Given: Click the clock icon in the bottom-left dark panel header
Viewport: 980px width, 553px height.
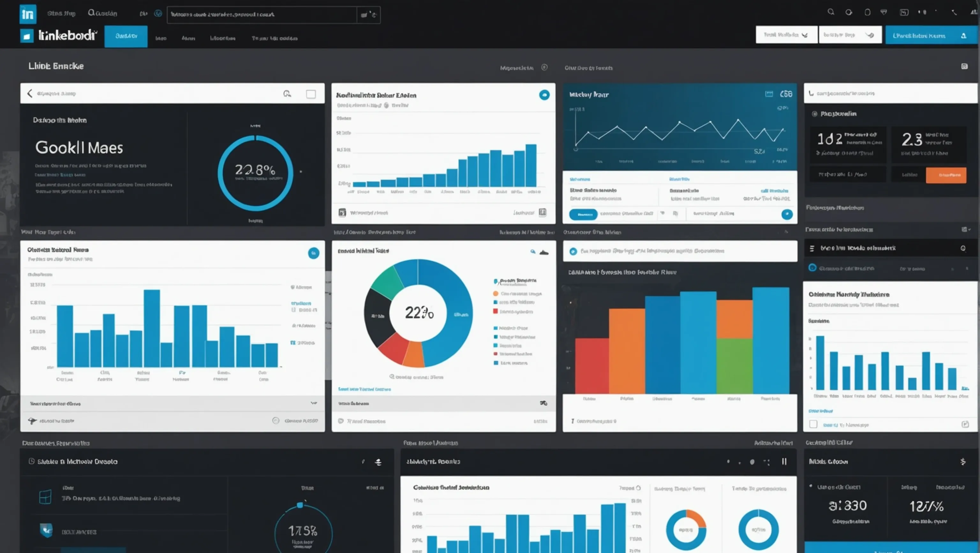Looking at the screenshot, I should pyautogui.click(x=32, y=461).
